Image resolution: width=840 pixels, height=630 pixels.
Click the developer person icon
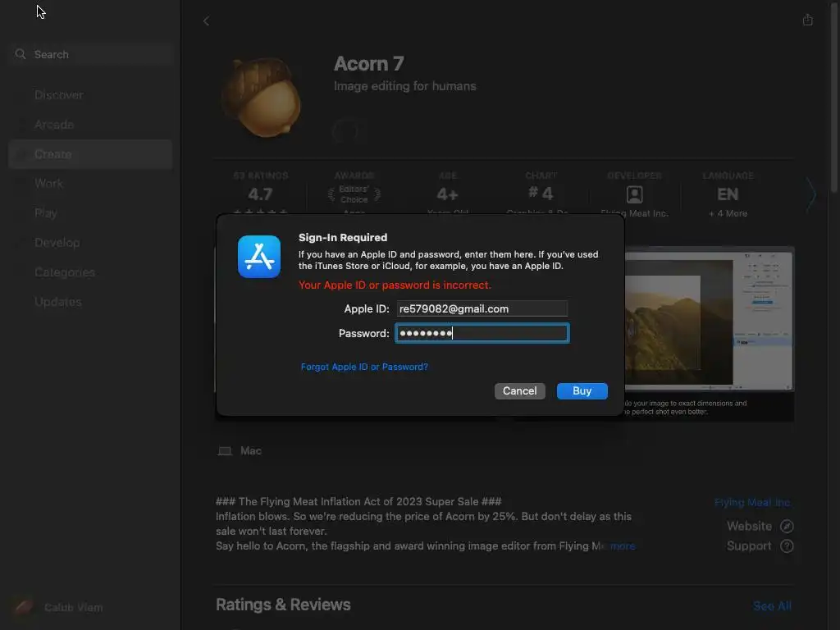[634, 194]
